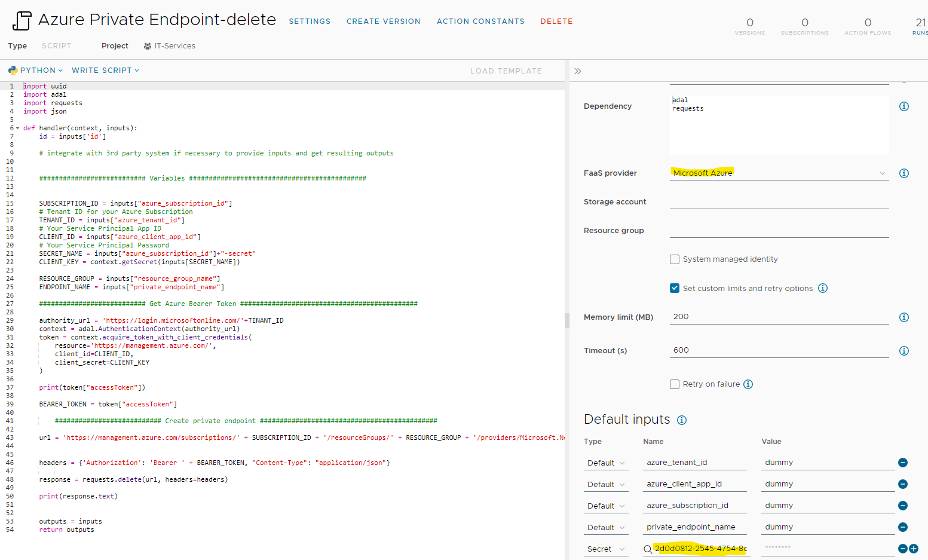Click the 'Azure Private Endpoint-delete' title
Screen dimensions: 928x560
click(157, 20)
